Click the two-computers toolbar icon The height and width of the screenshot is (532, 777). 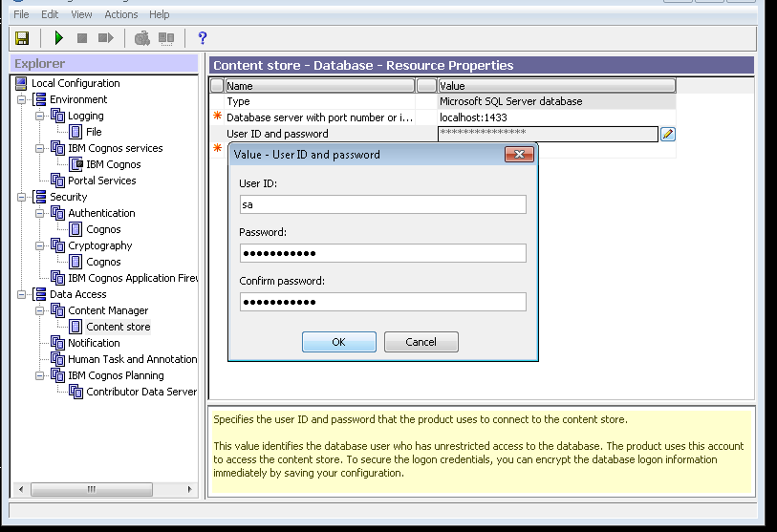tap(166, 38)
